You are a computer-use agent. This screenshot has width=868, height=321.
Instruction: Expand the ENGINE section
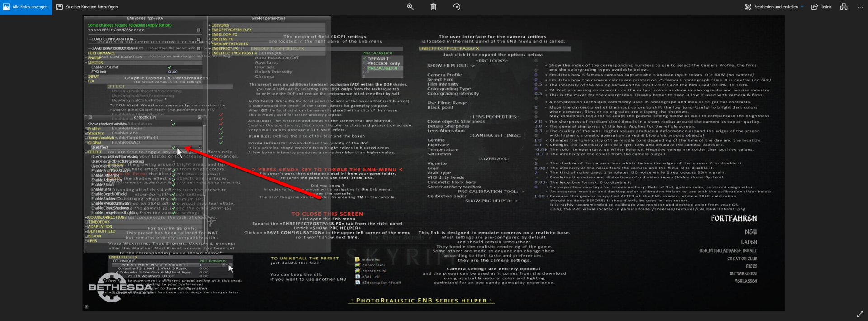(x=86, y=58)
